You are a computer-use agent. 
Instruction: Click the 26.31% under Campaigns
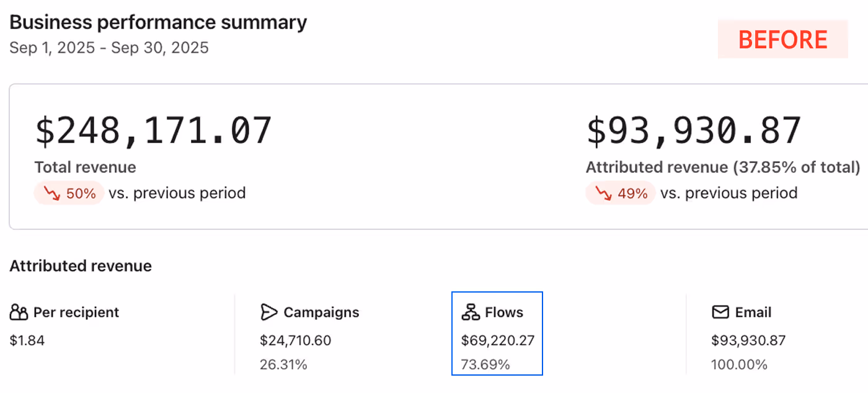pos(283,364)
